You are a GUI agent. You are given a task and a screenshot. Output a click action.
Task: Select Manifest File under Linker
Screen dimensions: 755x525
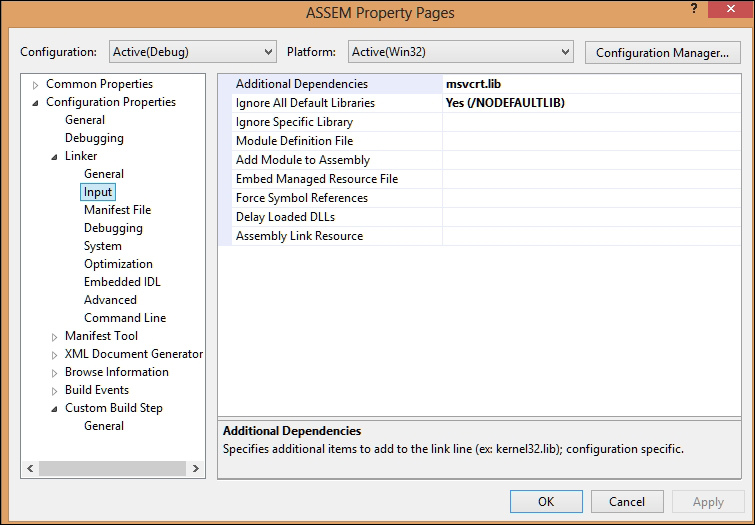pyautogui.click(x=117, y=210)
